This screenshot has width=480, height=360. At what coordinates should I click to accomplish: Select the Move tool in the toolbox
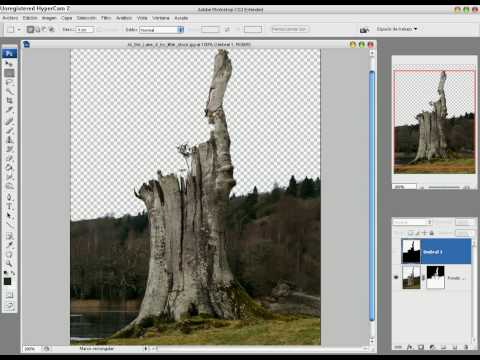point(9,63)
